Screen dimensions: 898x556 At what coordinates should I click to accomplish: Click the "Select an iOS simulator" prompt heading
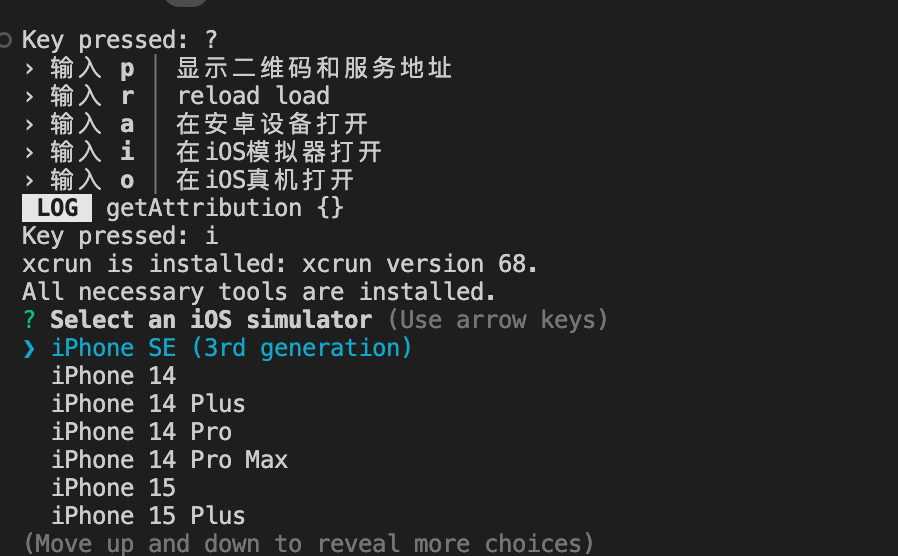click(x=211, y=320)
